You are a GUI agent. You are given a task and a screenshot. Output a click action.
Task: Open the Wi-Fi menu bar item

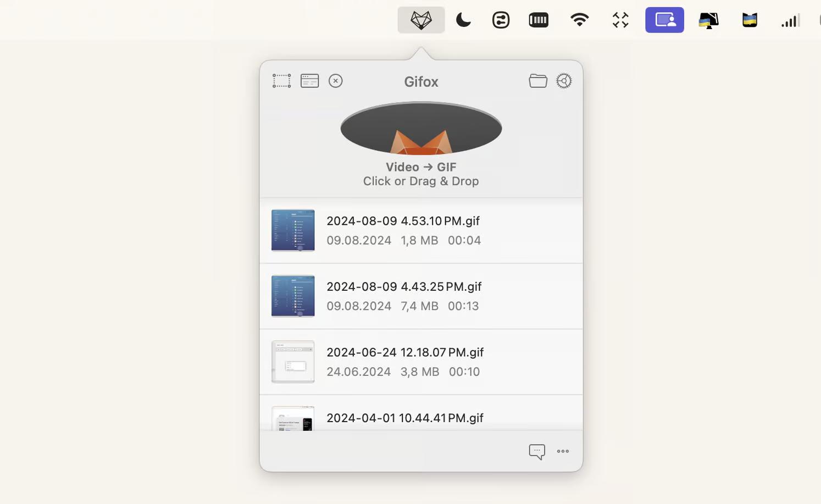(x=579, y=20)
